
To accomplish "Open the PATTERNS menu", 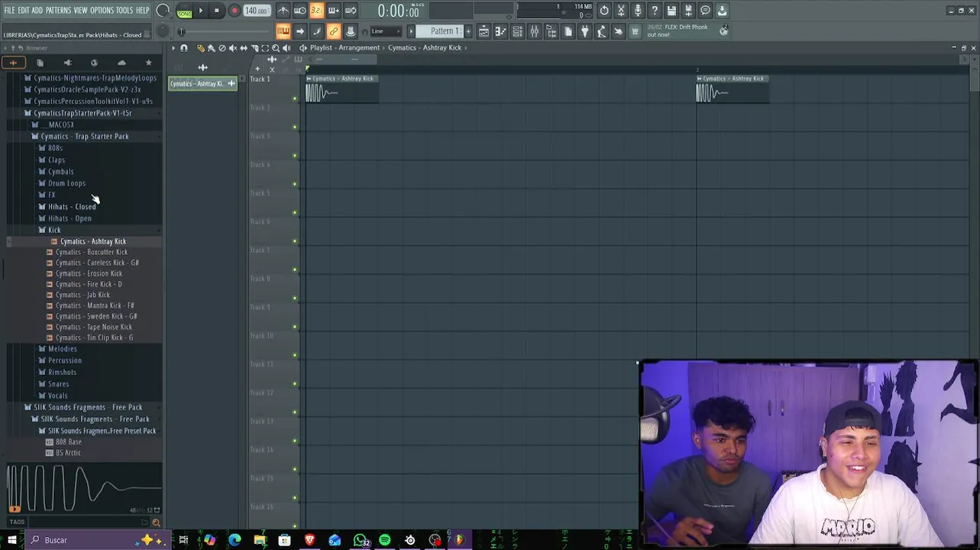I will 58,10.
